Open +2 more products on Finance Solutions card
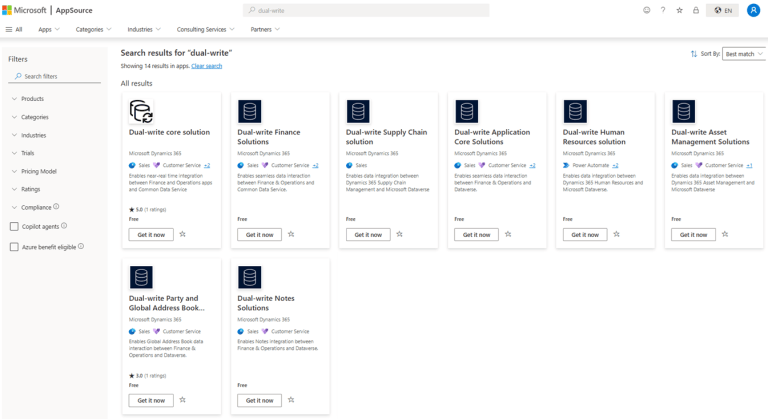 (315, 165)
